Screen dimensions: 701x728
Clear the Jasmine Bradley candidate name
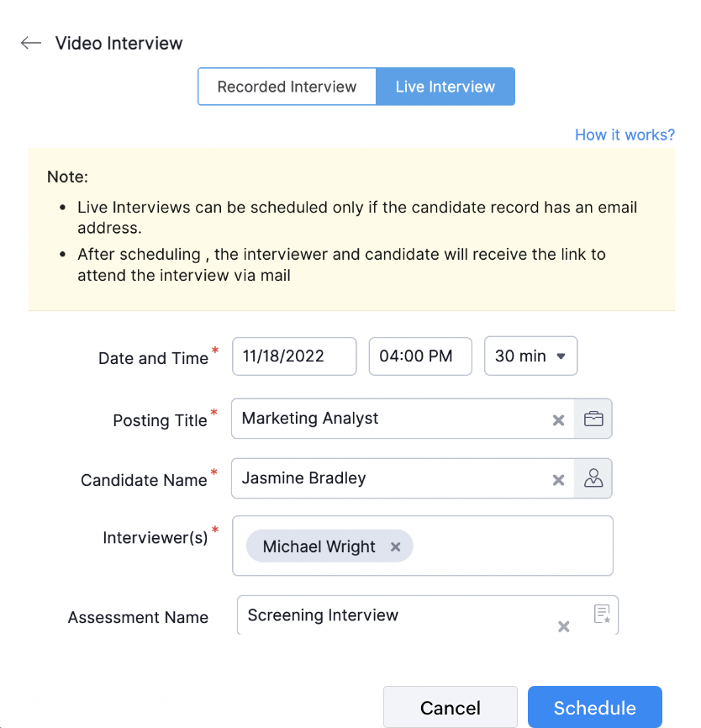pos(558,480)
